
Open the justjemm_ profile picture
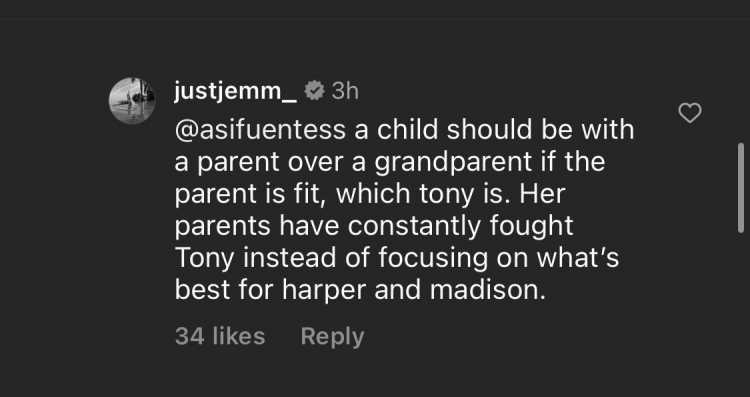click(132, 101)
